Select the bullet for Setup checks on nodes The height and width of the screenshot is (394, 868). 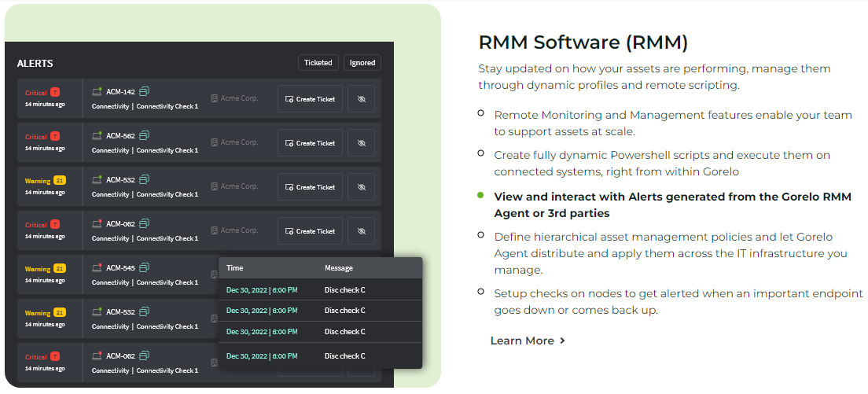pos(480,291)
